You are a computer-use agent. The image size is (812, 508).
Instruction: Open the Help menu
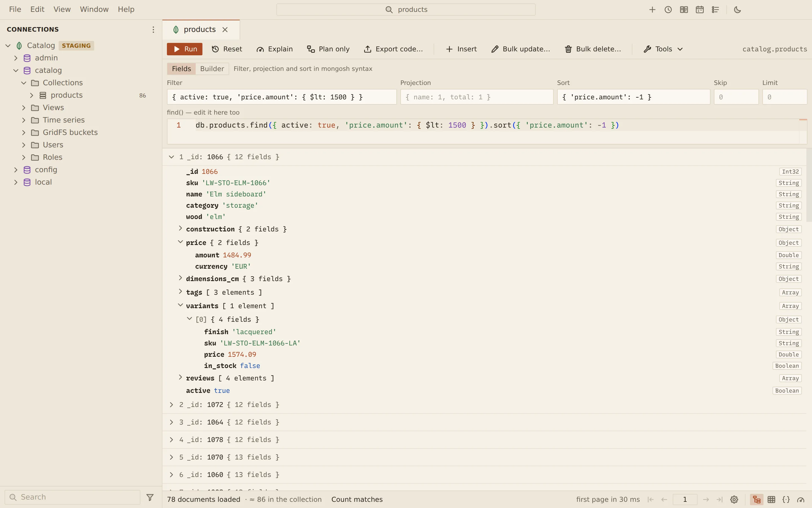click(126, 9)
